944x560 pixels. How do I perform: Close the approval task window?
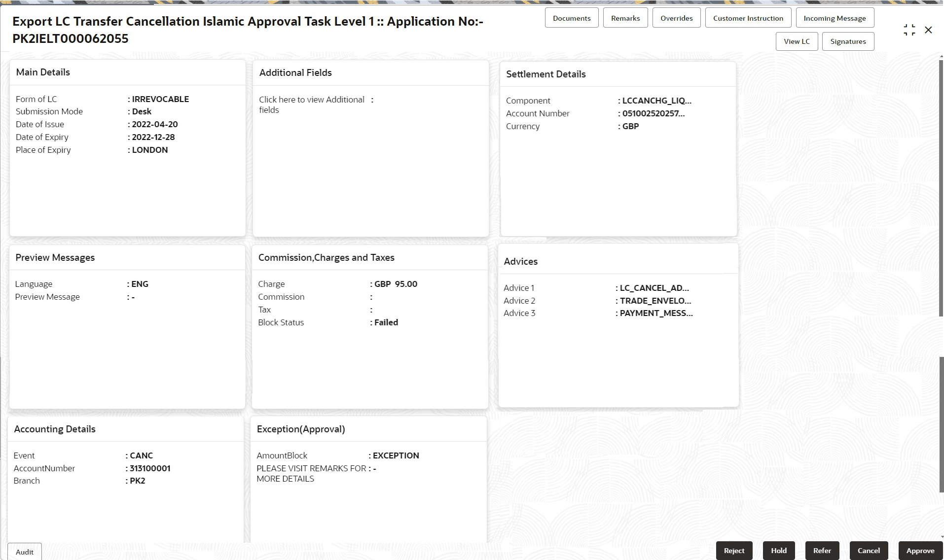(x=929, y=30)
